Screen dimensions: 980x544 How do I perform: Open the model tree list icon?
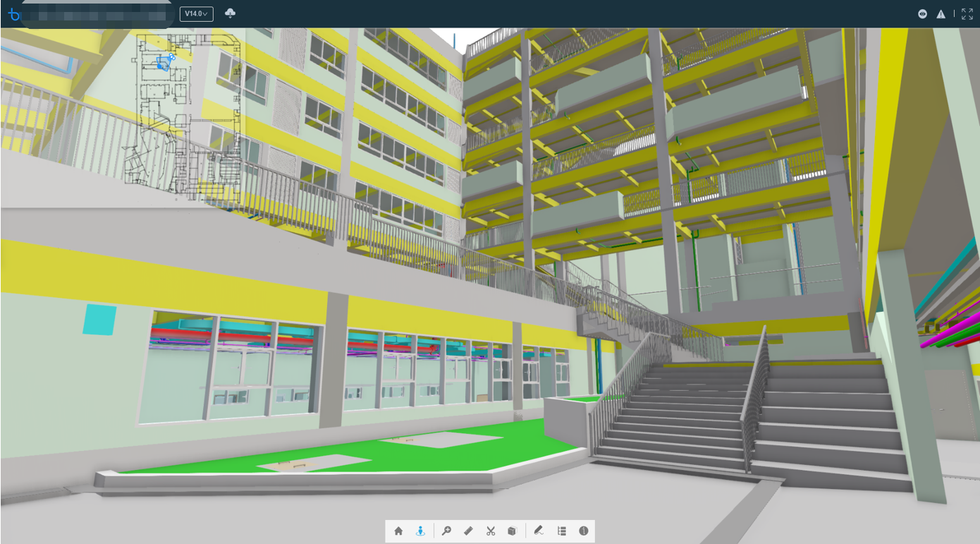561,531
